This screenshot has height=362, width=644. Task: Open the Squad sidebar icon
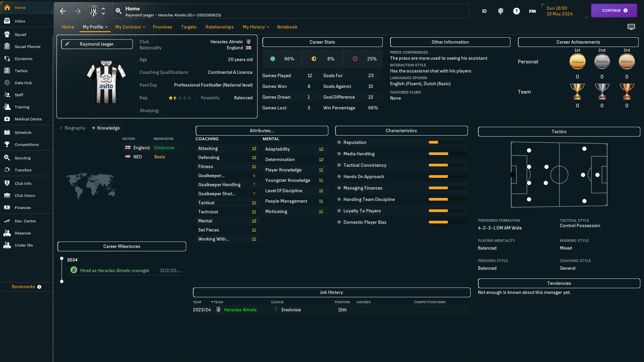[7, 34]
